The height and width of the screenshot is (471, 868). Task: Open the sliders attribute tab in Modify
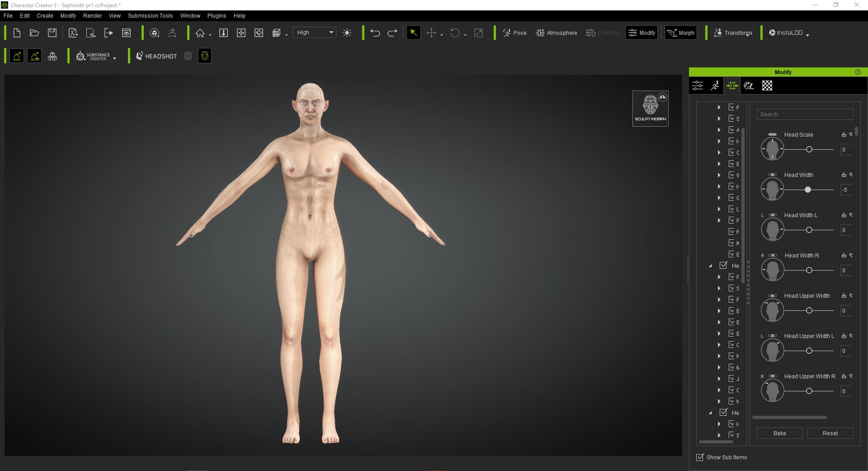(x=698, y=86)
